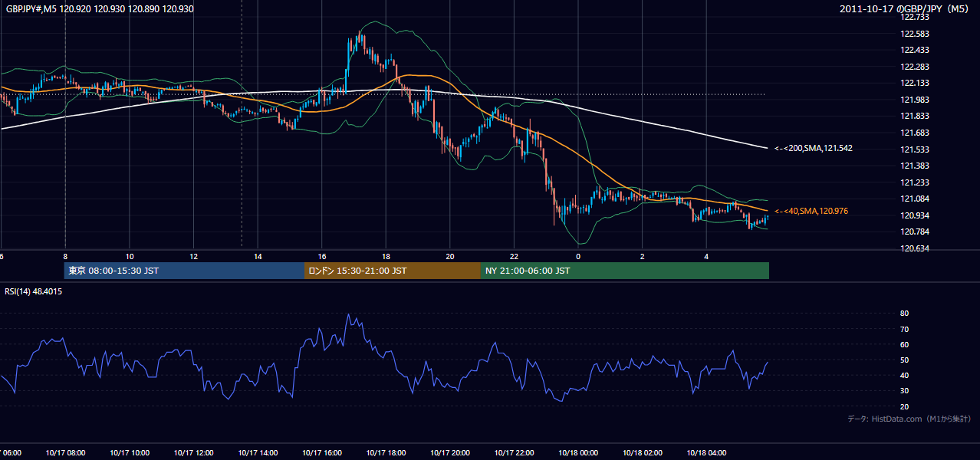Click the 10/17 20:00 time axis label
Image resolution: width=980 pixels, height=460 pixels.
coord(450,452)
